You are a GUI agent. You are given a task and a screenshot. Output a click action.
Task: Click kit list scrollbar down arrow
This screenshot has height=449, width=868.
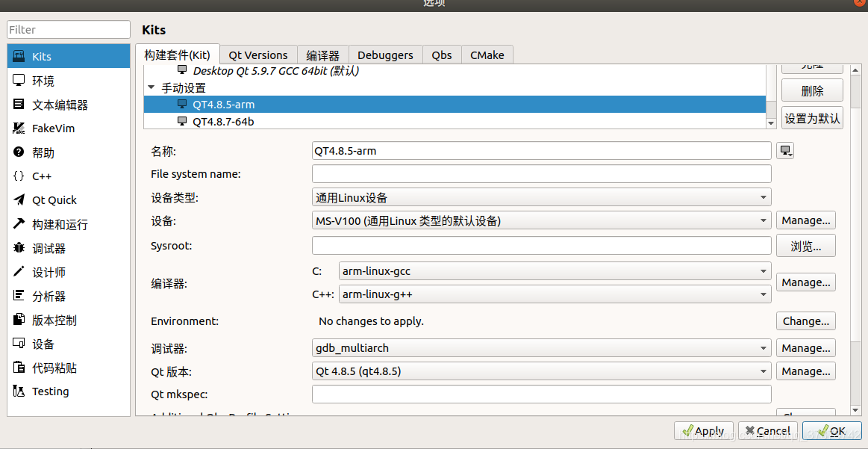coord(771,123)
